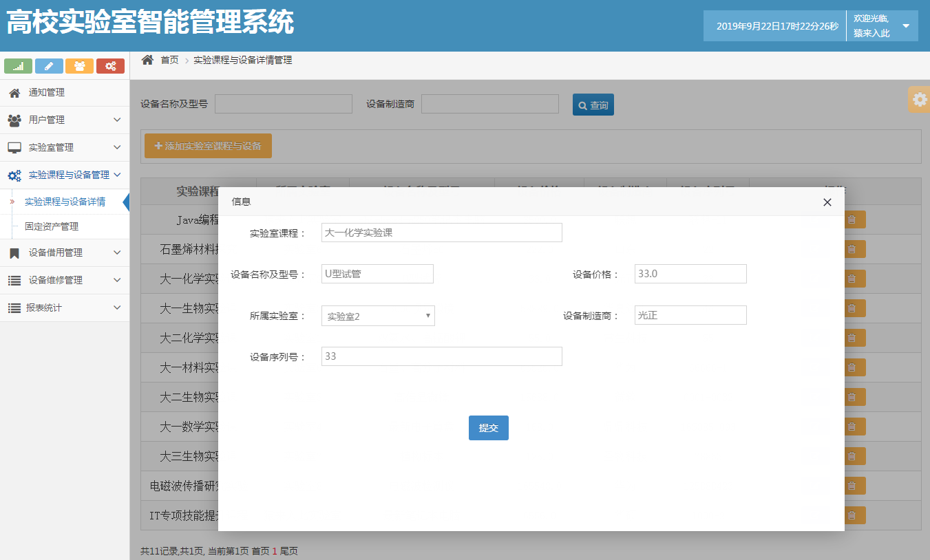This screenshot has width=930, height=560.
Task: Click the 设备序列号 field showing 33
Action: click(x=442, y=356)
